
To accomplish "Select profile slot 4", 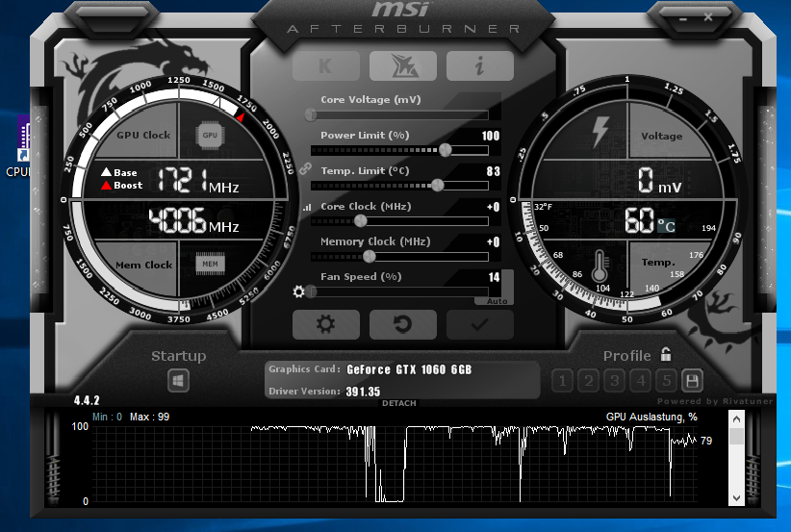I will [x=641, y=381].
